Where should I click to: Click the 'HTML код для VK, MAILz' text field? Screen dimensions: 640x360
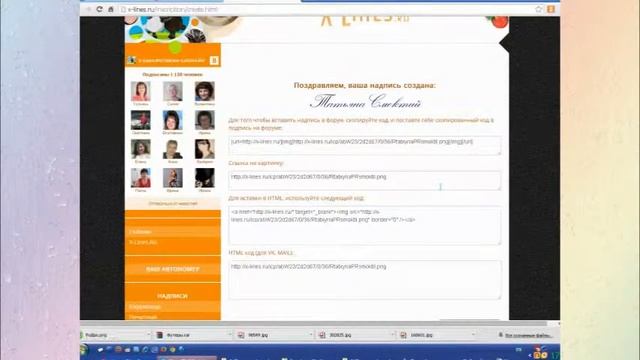pyautogui.click(x=364, y=280)
